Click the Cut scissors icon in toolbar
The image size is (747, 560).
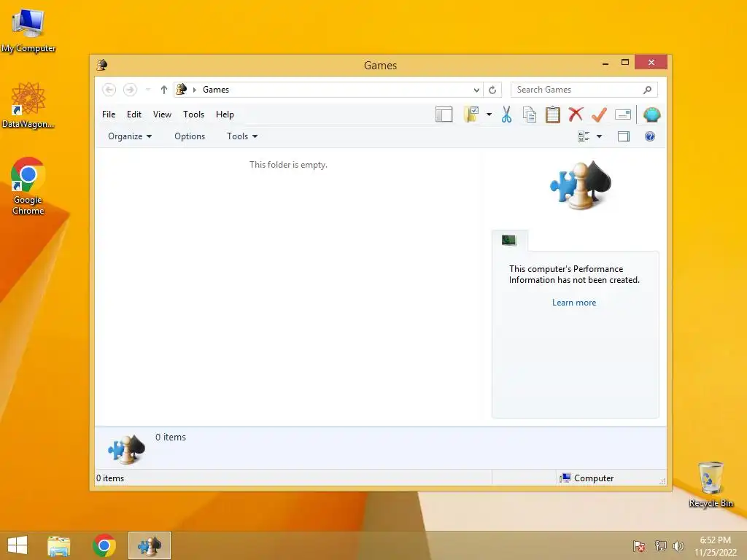tap(506, 114)
